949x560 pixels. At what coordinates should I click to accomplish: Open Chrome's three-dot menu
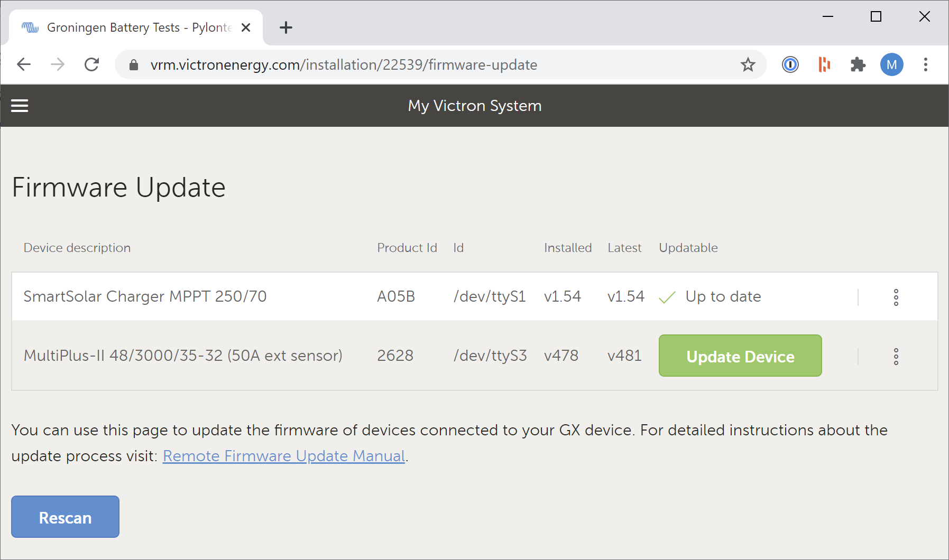pyautogui.click(x=925, y=64)
